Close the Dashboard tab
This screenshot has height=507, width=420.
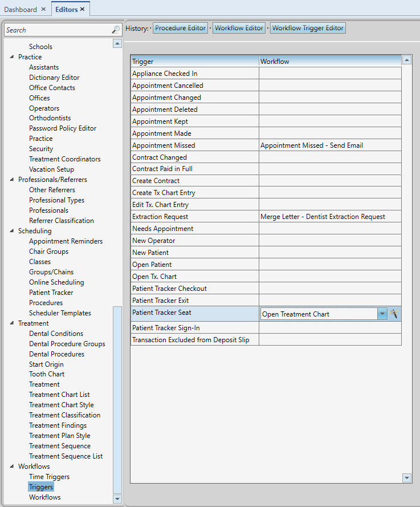click(x=43, y=9)
